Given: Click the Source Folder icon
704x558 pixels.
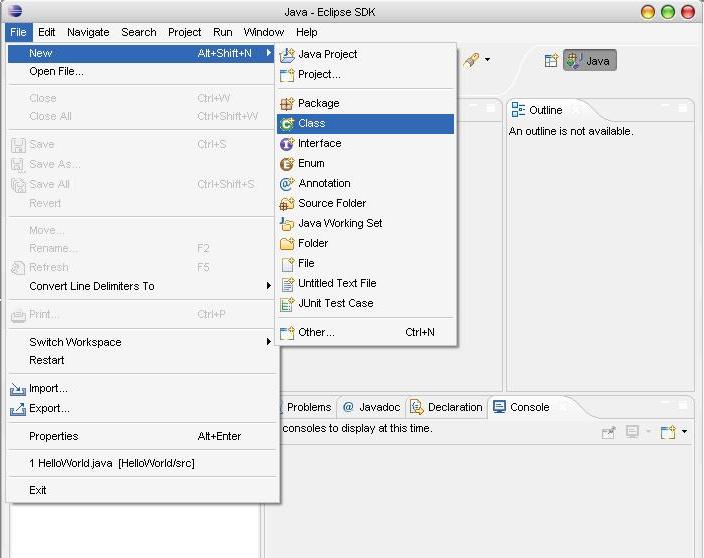Looking at the screenshot, I should tap(287, 204).
